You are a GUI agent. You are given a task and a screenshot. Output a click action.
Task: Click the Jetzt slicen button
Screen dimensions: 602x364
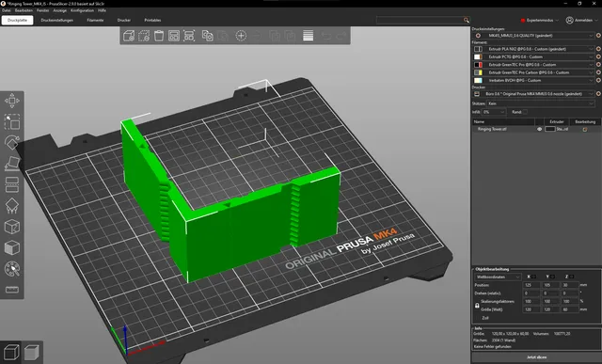(536, 357)
